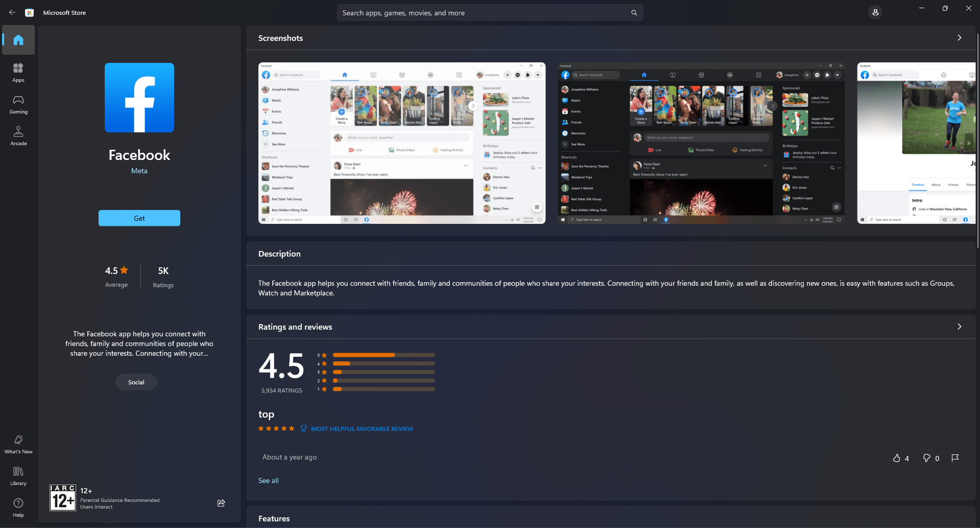Viewport: 980px width, 528px height.
Task: Click the truncated app summary in side panel
Action: (139, 343)
